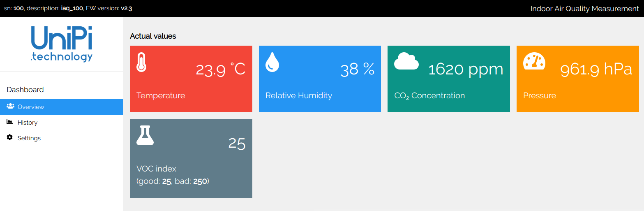
Task: Click the water droplet humidity icon
Action: (x=272, y=62)
